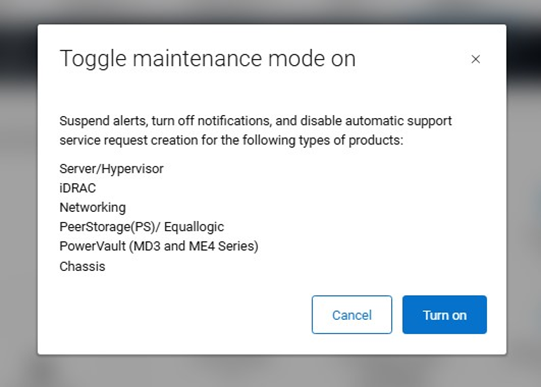Select "PowerVault (MD3 and ME4 Series)" line
This screenshot has height=387, width=541.
pos(159,246)
